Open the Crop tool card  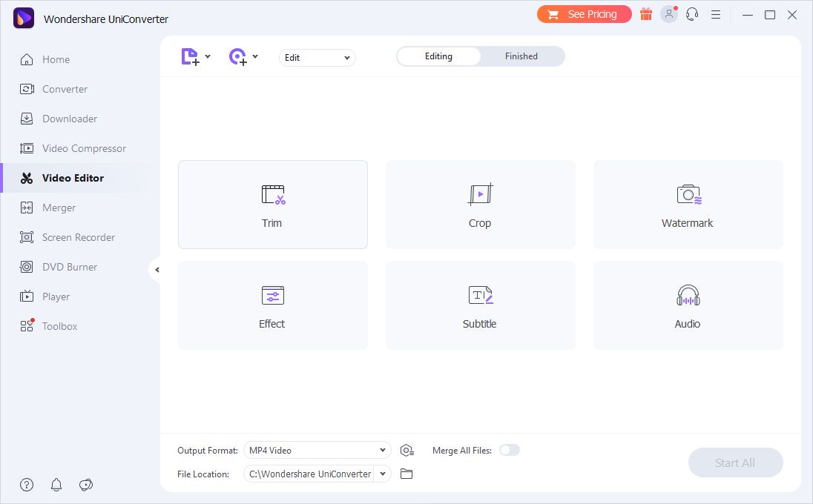click(x=480, y=205)
